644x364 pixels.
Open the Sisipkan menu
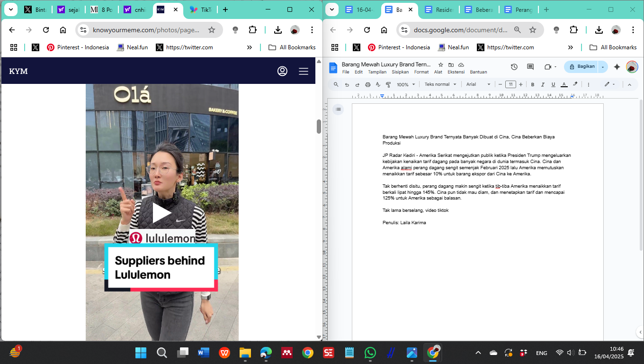tap(400, 72)
